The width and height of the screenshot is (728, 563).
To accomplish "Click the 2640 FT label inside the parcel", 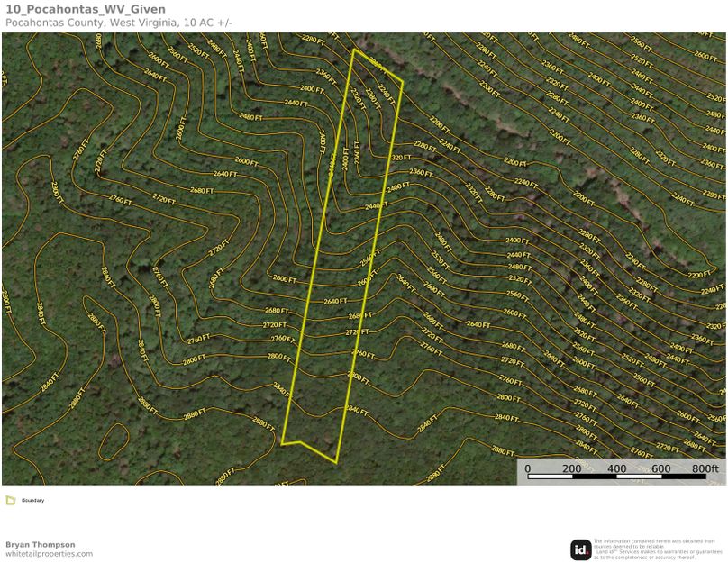I will (335, 301).
